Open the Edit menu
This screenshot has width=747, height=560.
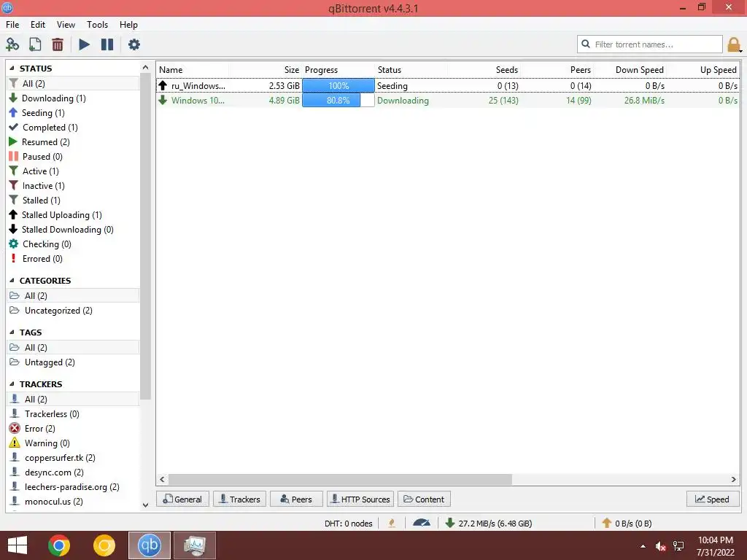pos(38,25)
